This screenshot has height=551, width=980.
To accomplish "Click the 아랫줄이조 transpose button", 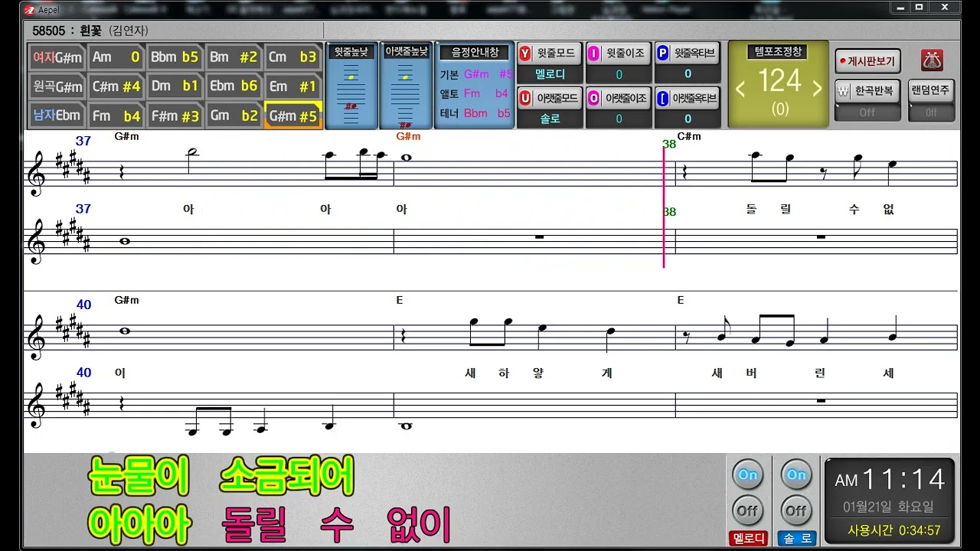I will (619, 98).
